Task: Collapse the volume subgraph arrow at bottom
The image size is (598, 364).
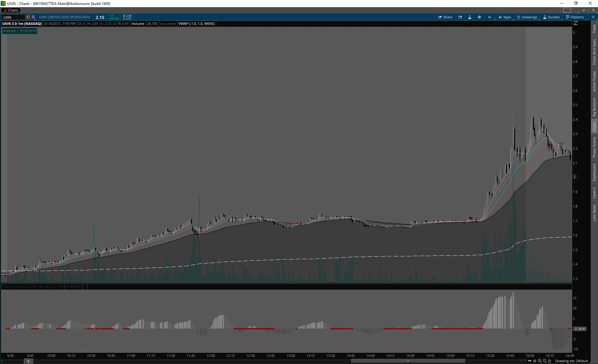Action: coord(28,361)
